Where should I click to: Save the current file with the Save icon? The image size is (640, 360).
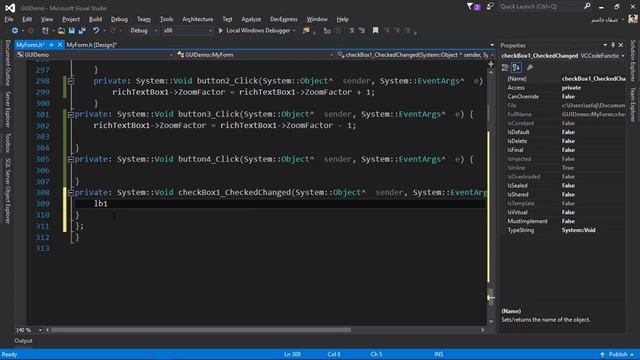[x=72, y=31]
